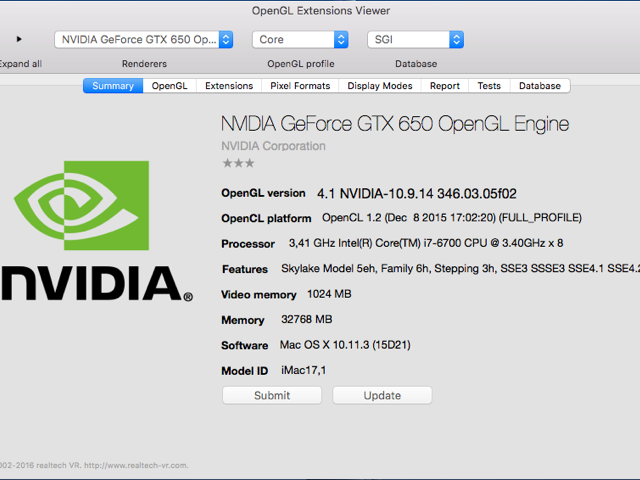Switch to the Summary tab
The image size is (640, 480).
point(113,86)
